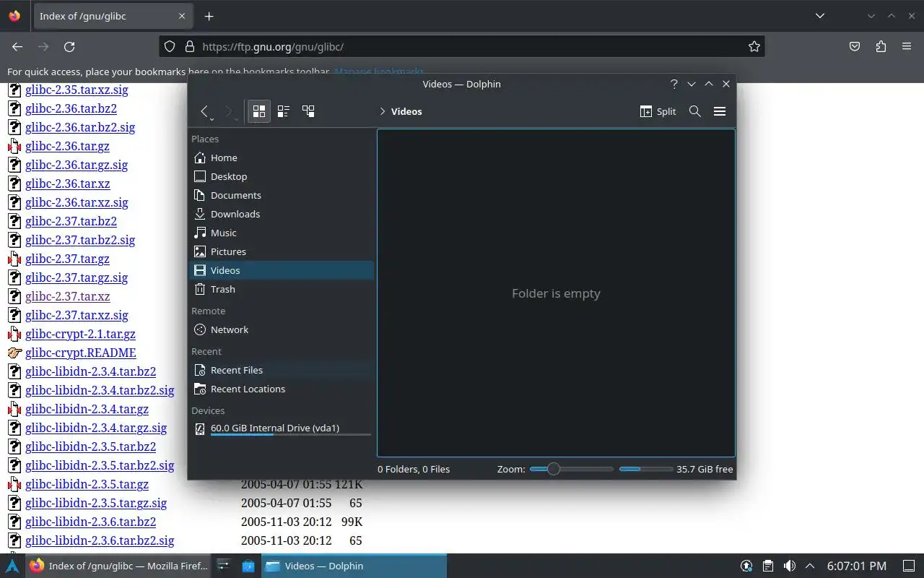Open volume control in system tray
Image resolution: width=924 pixels, height=578 pixels.
(790, 566)
